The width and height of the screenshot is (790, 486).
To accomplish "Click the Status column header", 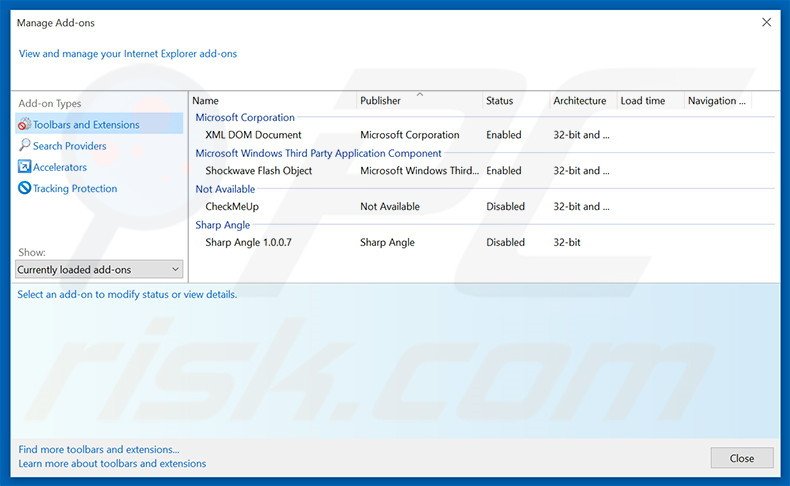I will pyautogui.click(x=514, y=101).
